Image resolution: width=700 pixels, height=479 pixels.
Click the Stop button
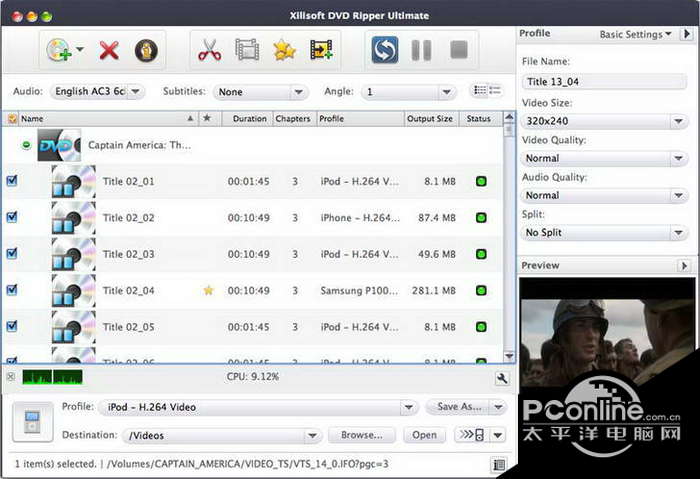pyautogui.click(x=458, y=50)
